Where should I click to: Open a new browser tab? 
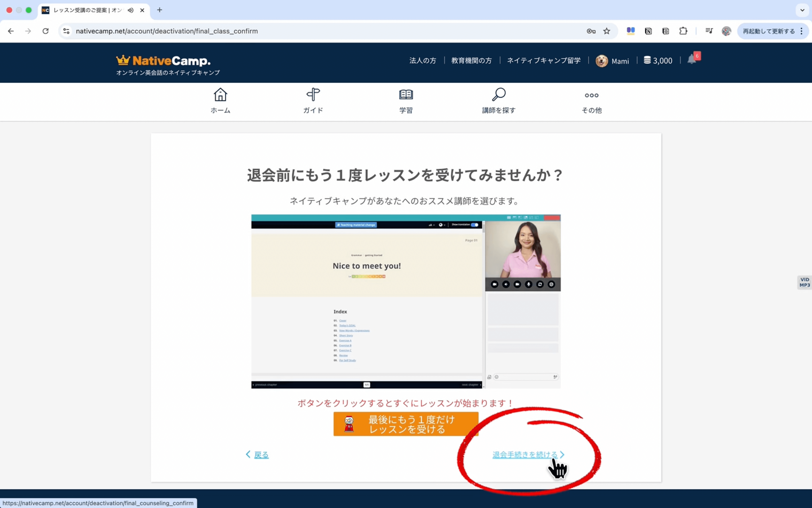tap(160, 10)
